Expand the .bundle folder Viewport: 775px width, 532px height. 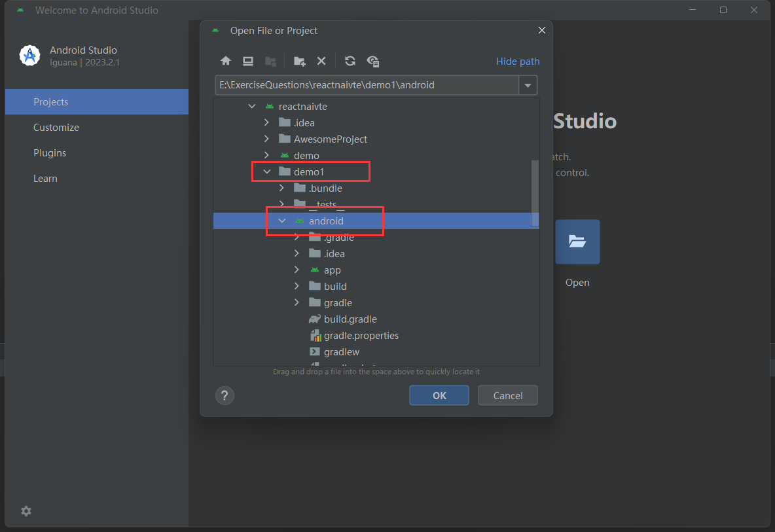tap(281, 188)
